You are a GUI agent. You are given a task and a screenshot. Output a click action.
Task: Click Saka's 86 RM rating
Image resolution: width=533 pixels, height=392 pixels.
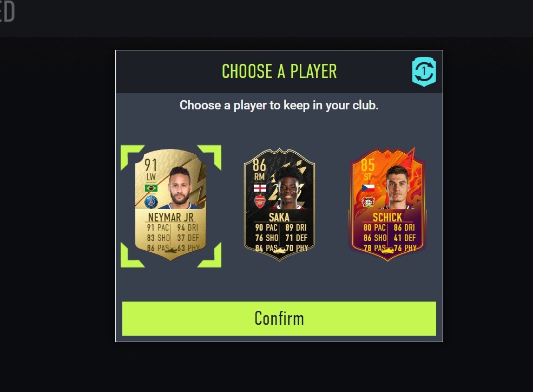(259, 169)
